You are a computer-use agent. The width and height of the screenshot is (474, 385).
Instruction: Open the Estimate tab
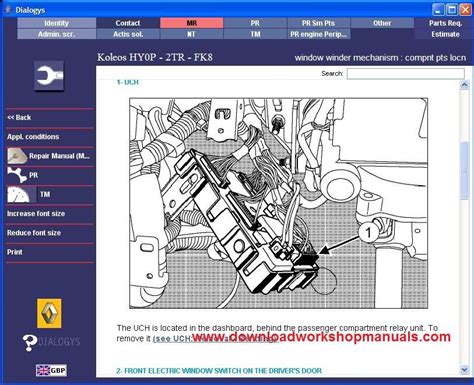445,34
